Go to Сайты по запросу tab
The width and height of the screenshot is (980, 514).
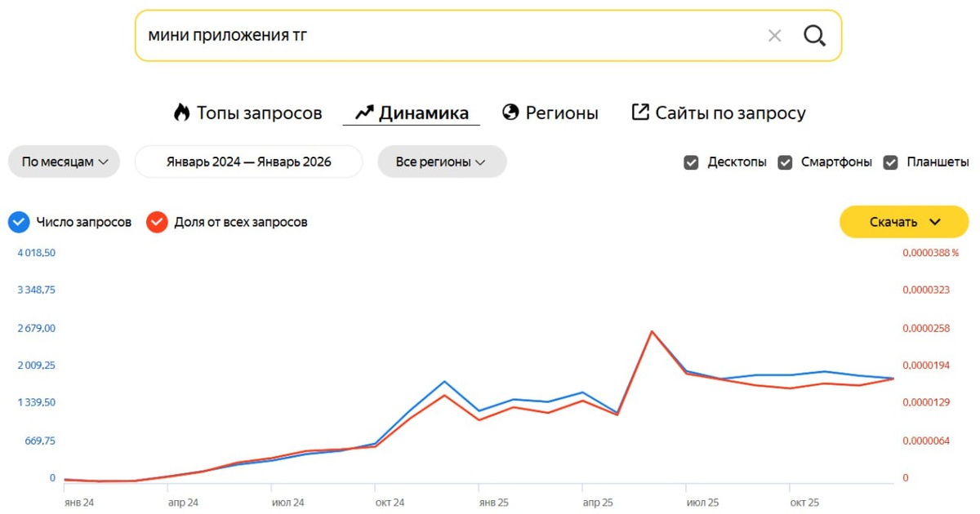[730, 113]
